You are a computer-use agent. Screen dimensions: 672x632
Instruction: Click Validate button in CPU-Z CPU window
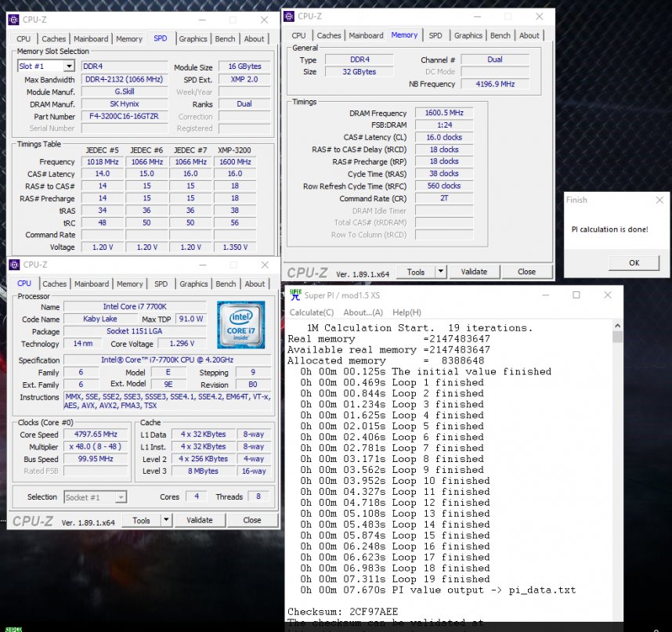coord(199,520)
